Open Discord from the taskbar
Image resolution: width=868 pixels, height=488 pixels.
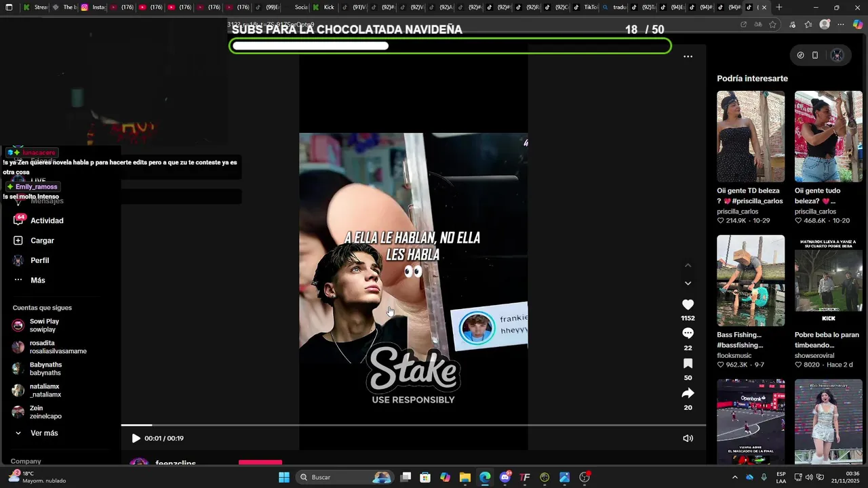tap(505, 477)
